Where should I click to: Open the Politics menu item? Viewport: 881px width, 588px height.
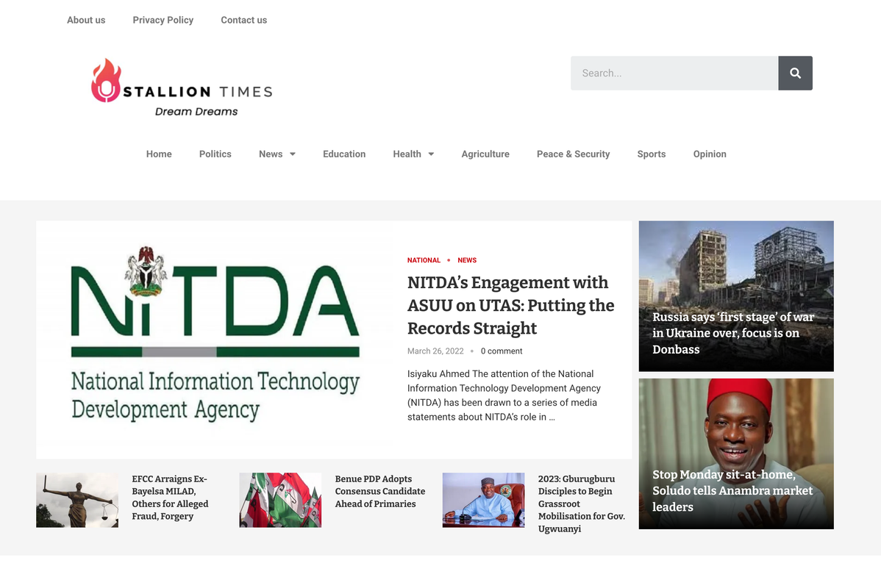pos(215,154)
